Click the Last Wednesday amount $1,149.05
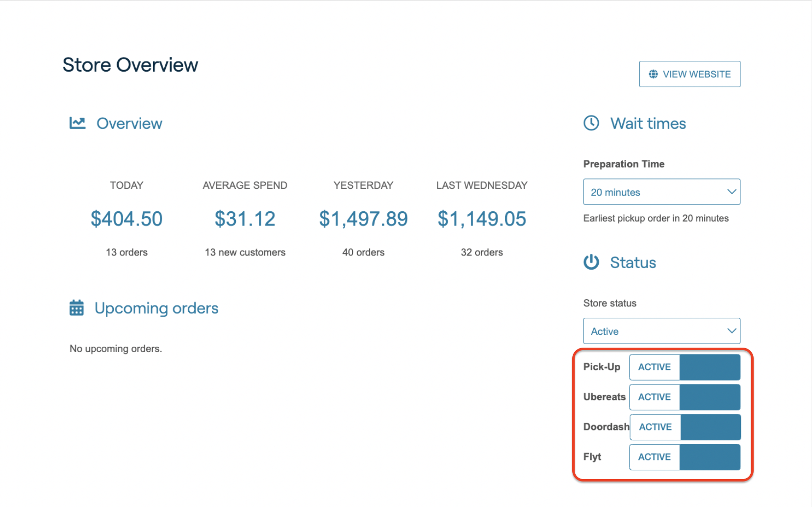 (482, 219)
